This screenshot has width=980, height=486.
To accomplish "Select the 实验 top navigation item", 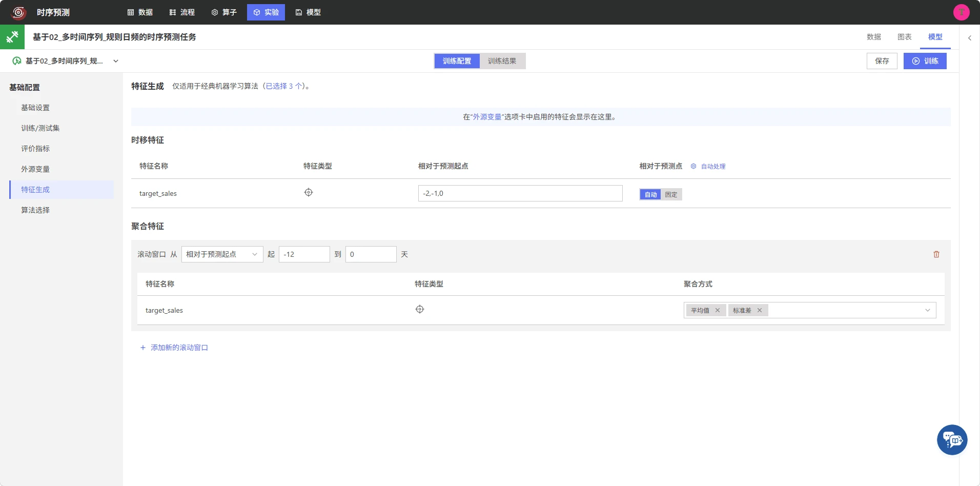I will click(266, 12).
